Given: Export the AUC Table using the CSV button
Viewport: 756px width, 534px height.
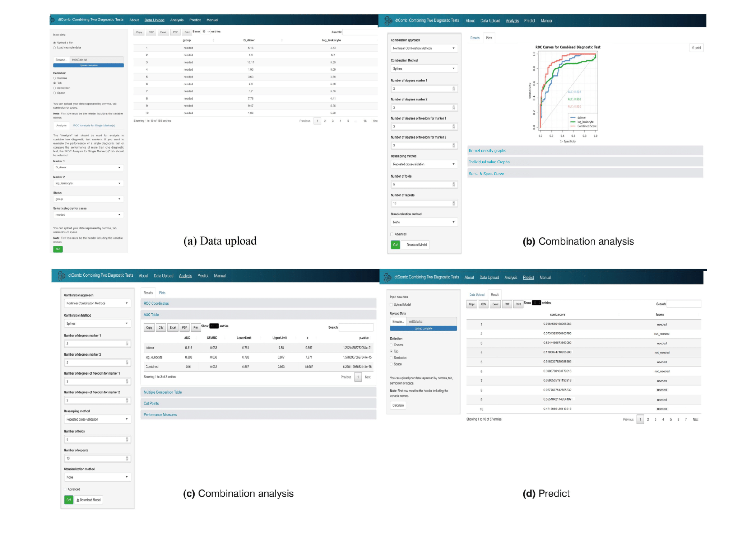Looking at the screenshot, I should coord(161,327).
